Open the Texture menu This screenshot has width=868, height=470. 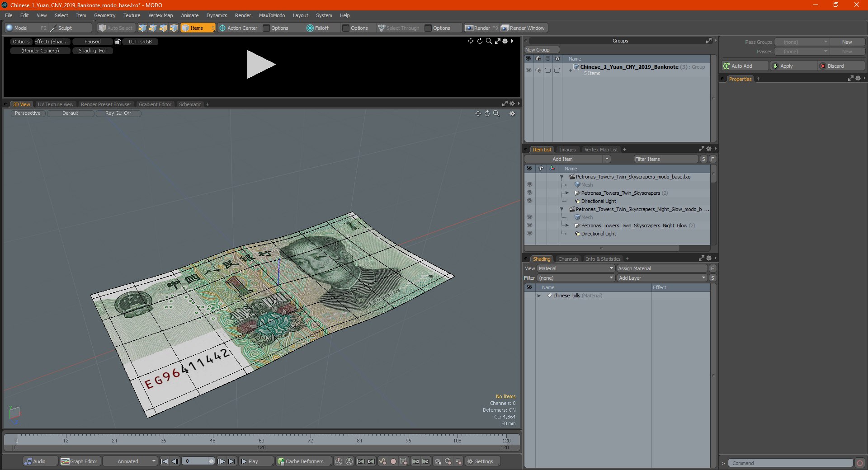(132, 15)
